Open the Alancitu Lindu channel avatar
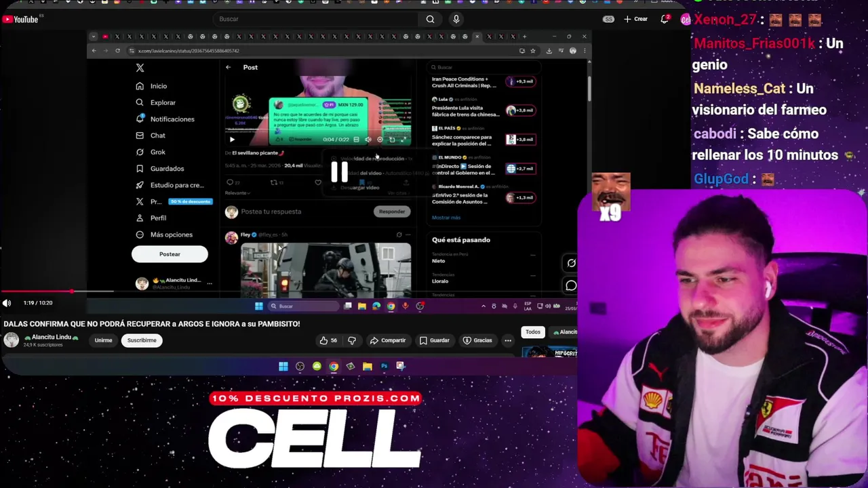868x488 pixels. pyautogui.click(x=12, y=340)
